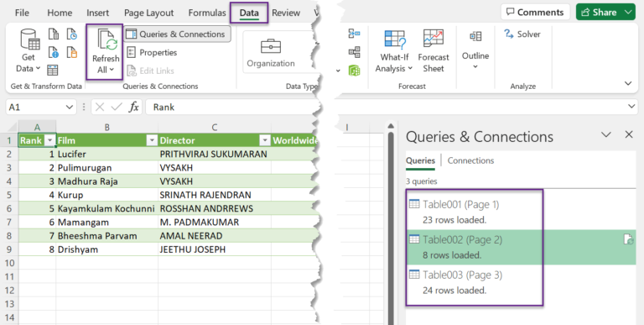Viewport: 644px width, 325px height.
Task: Switch to the Page Layout tab
Action: point(148,13)
